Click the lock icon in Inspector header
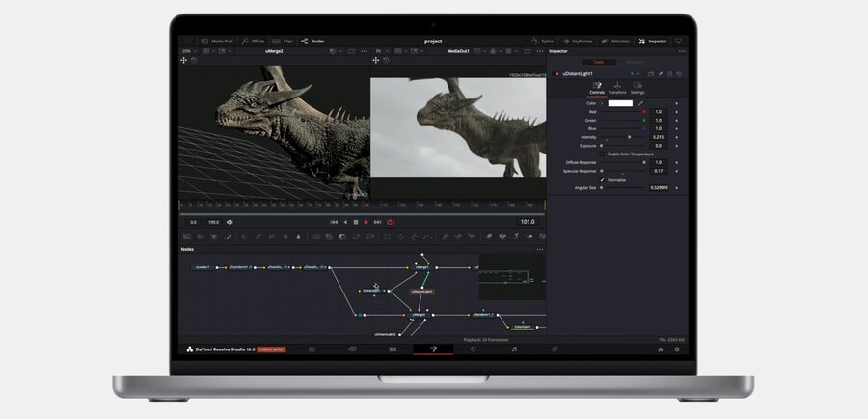 pos(670,73)
